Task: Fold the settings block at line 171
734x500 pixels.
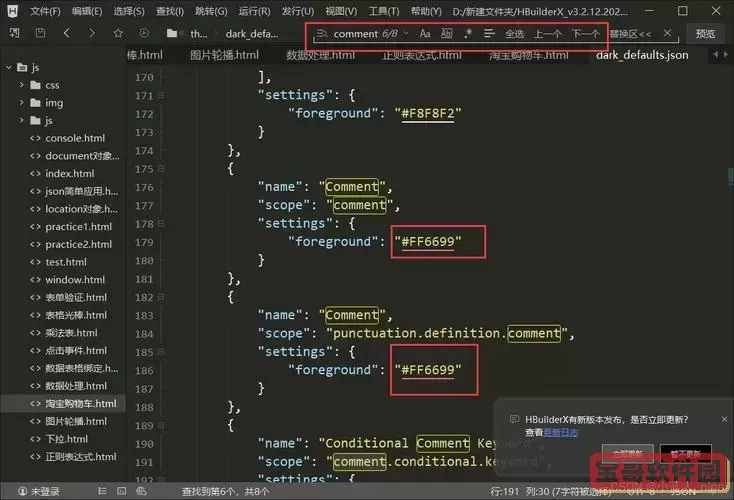Action: [x=161, y=95]
